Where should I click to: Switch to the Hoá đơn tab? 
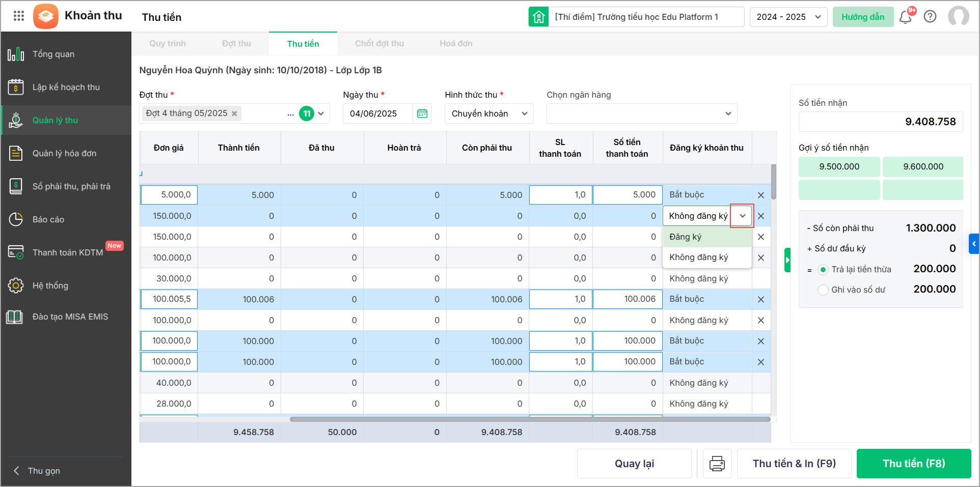456,44
